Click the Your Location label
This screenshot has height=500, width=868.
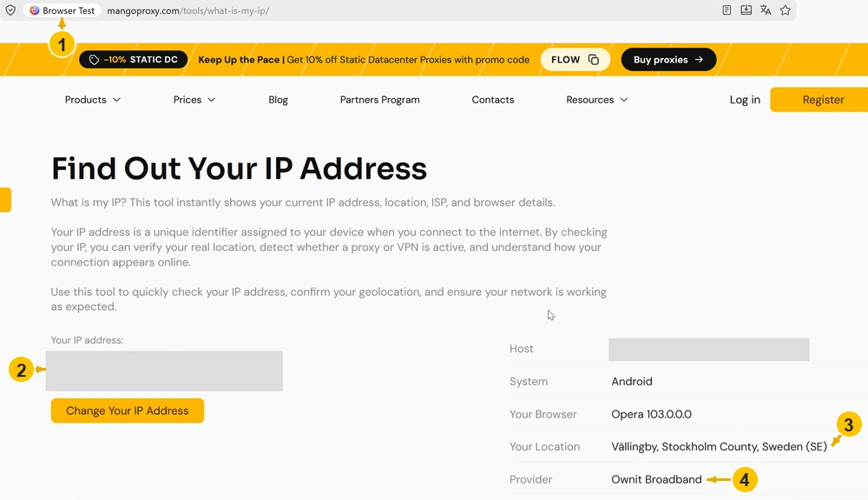tap(545, 446)
